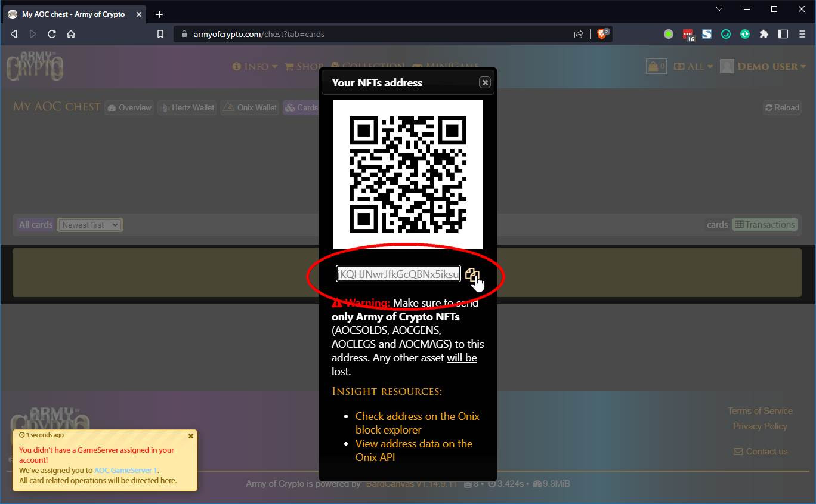This screenshot has height=504, width=816.
Task: Go back with the browser back arrow
Action: (x=14, y=34)
